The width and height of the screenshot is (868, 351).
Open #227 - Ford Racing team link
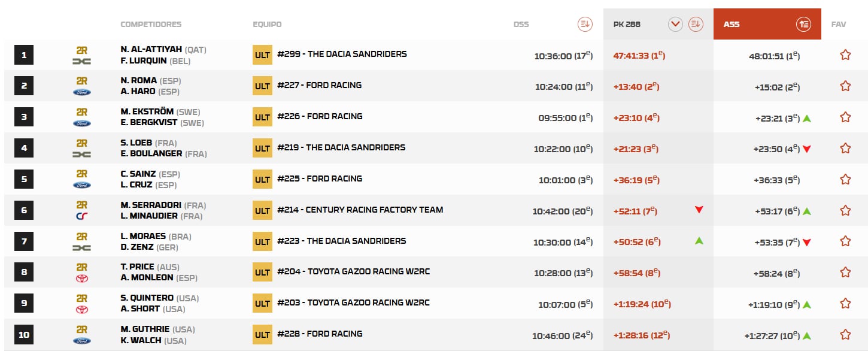319,86
